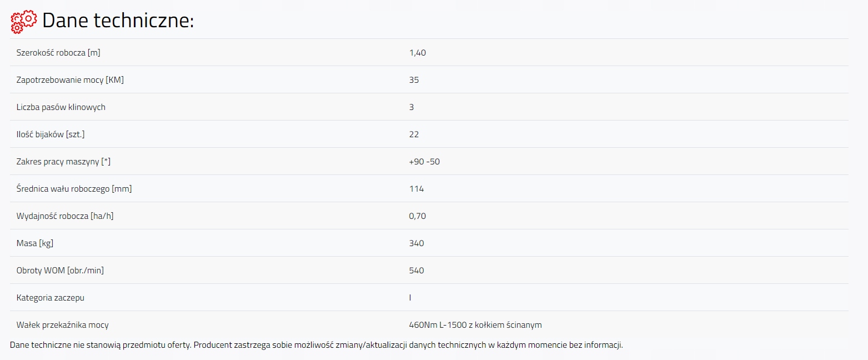Click the disclaimer text below the table

pyautogui.click(x=317, y=345)
